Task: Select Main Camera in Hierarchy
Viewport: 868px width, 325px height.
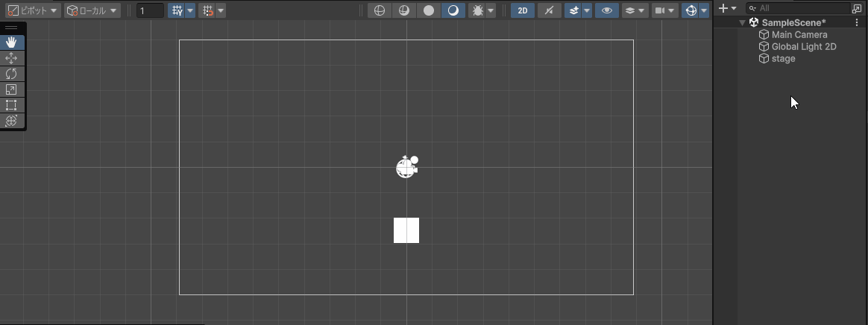Action: click(x=799, y=34)
